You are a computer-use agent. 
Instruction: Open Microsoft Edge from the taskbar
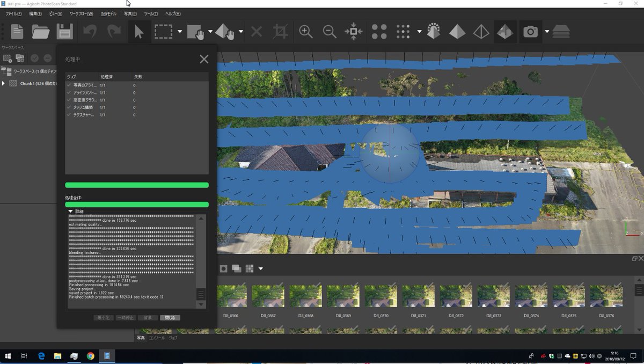41,356
